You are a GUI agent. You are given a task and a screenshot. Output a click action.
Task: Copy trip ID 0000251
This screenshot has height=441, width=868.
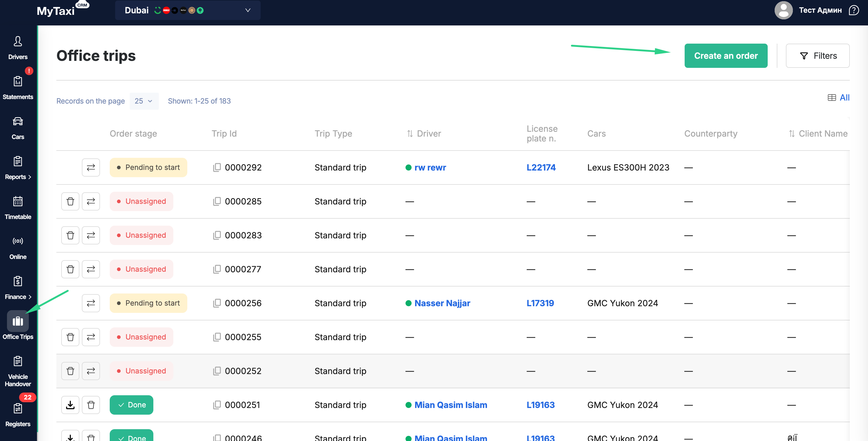(217, 405)
